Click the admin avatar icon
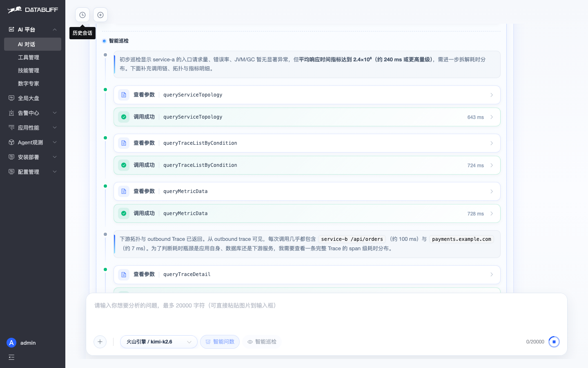588x368 pixels. coord(11,343)
